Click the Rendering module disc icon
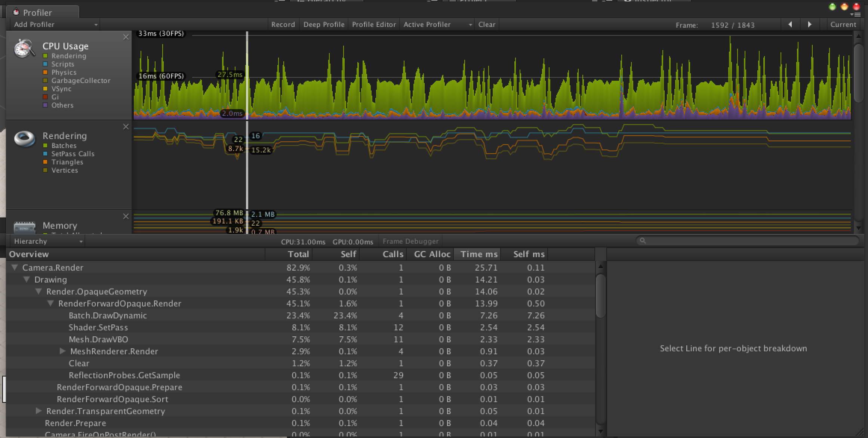The height and width of the screenshot is (438, 868). click(25, 139)
